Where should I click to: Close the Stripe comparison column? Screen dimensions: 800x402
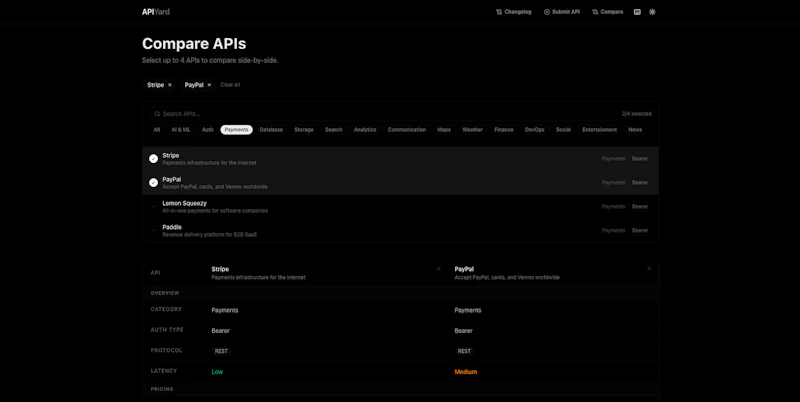438,268
